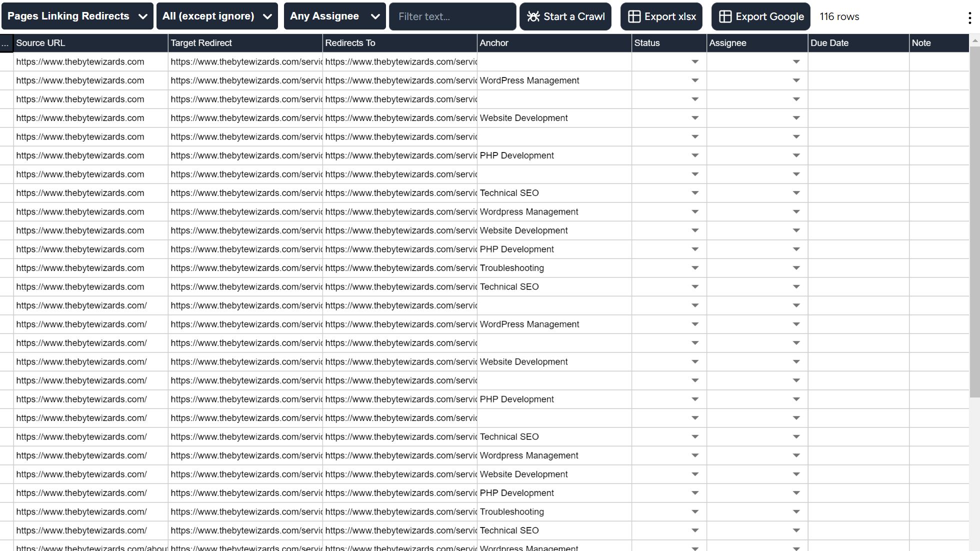
Task: Click the ellipsis column header at far left
Action: [x=6, y=43]
